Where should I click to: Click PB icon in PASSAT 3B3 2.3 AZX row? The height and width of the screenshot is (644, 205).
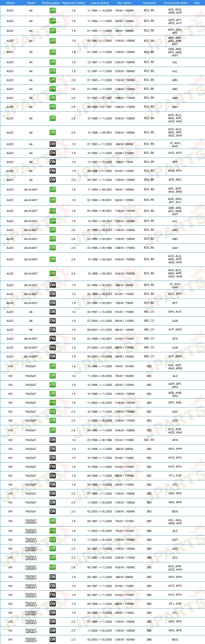tap(52, 421)
